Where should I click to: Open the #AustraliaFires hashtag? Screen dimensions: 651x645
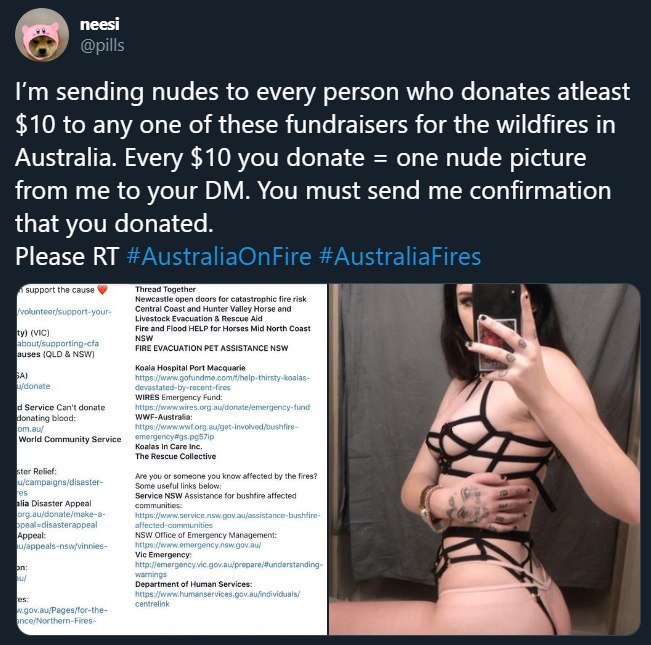(x=400, y=256)
